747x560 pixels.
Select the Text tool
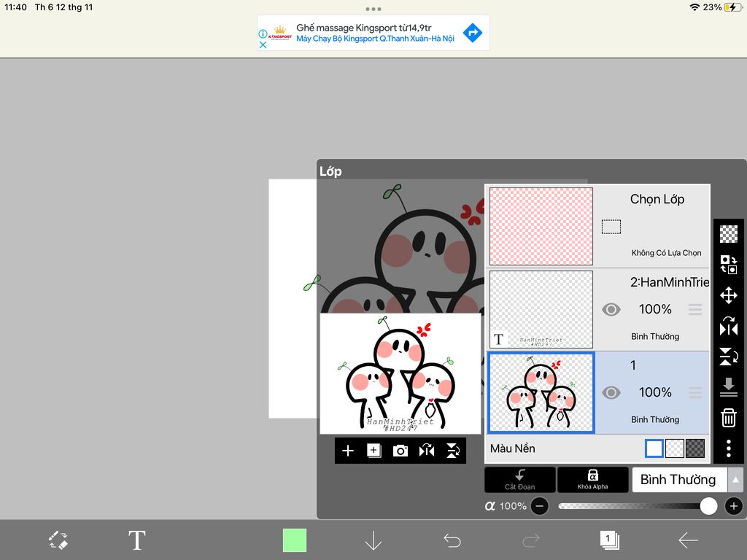tap(136, 540)
